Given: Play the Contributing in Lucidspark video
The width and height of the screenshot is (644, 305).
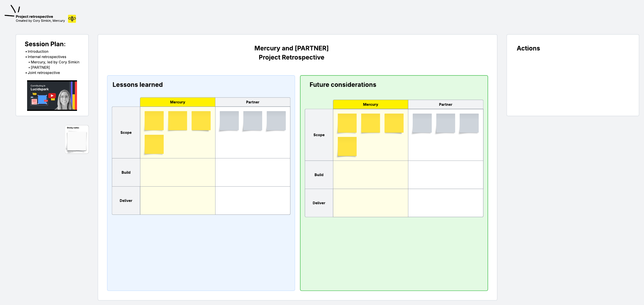Looking at the screenshot, I should 52,96.
